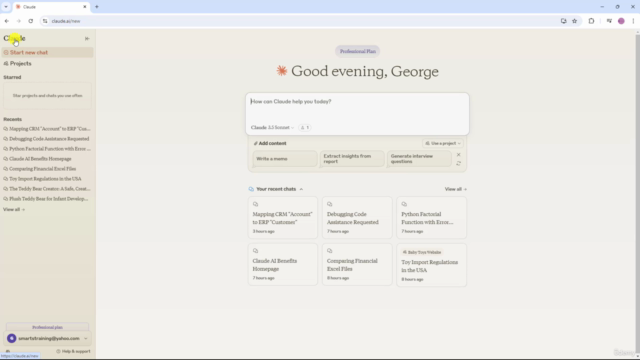Viewport: 640px width, 360px height.
Task: Open The Teddy Bear Creator chat in sidebar
Action: 47,189
